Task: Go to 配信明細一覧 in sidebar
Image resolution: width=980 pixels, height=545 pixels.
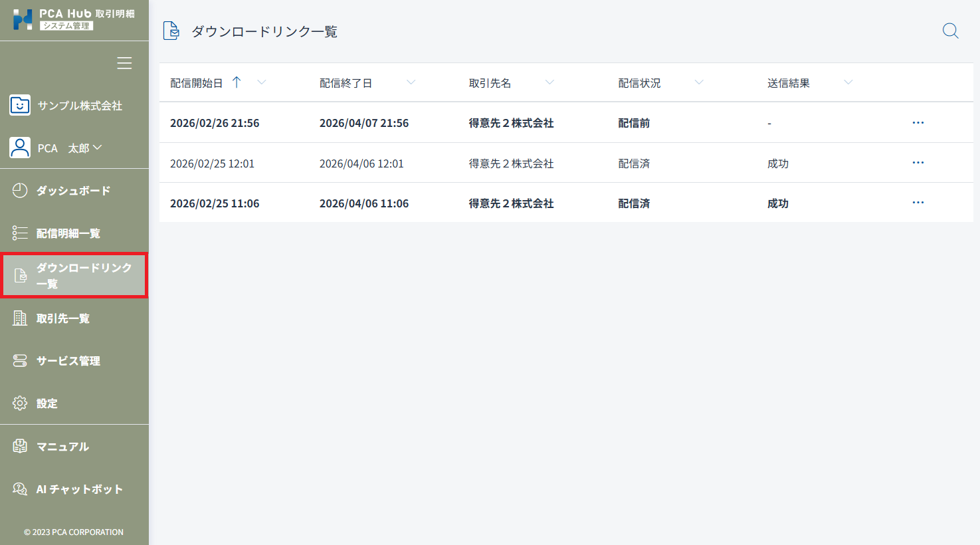Action: [x=68, y=233]
